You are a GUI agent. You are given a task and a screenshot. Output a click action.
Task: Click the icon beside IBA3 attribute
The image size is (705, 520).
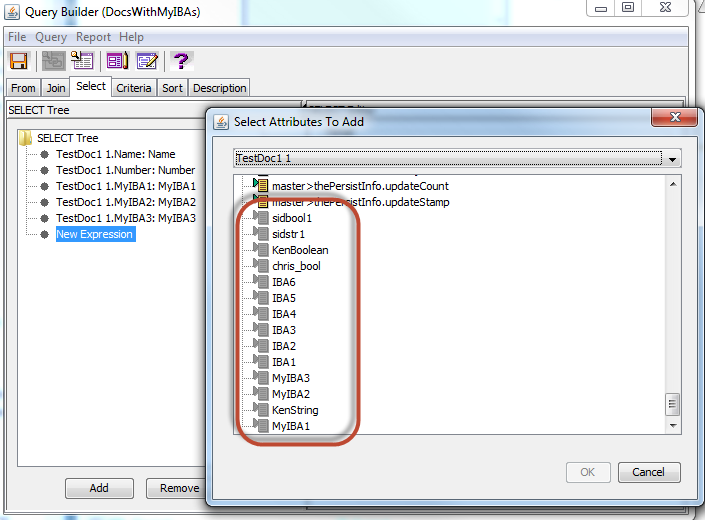pos(261,330)
